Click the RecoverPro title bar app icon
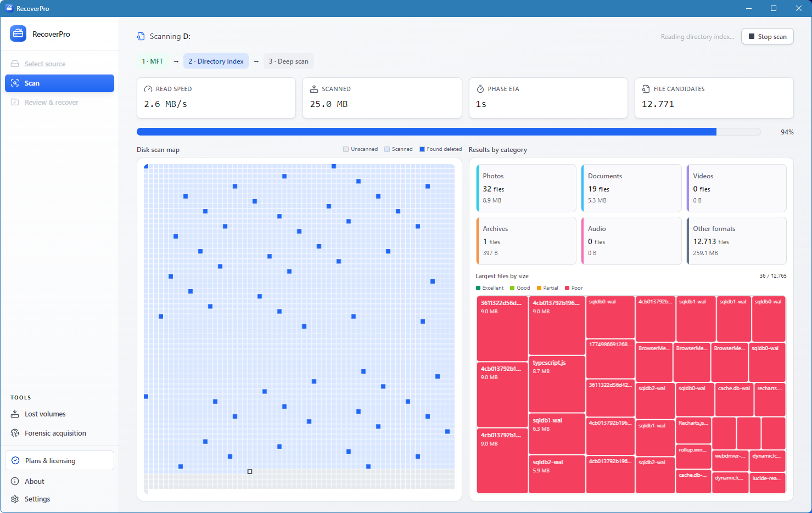 coord(9,8)
